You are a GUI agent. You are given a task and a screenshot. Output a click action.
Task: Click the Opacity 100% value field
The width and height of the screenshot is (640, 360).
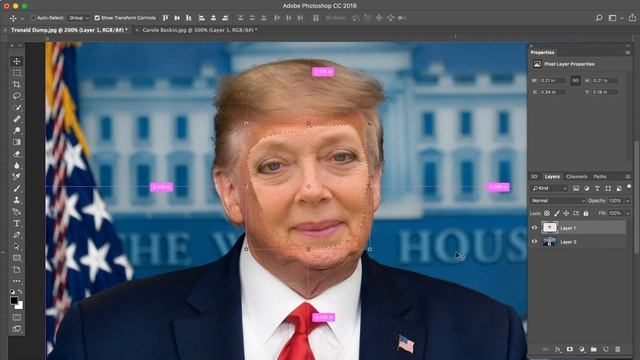click(x=615, y=201)
